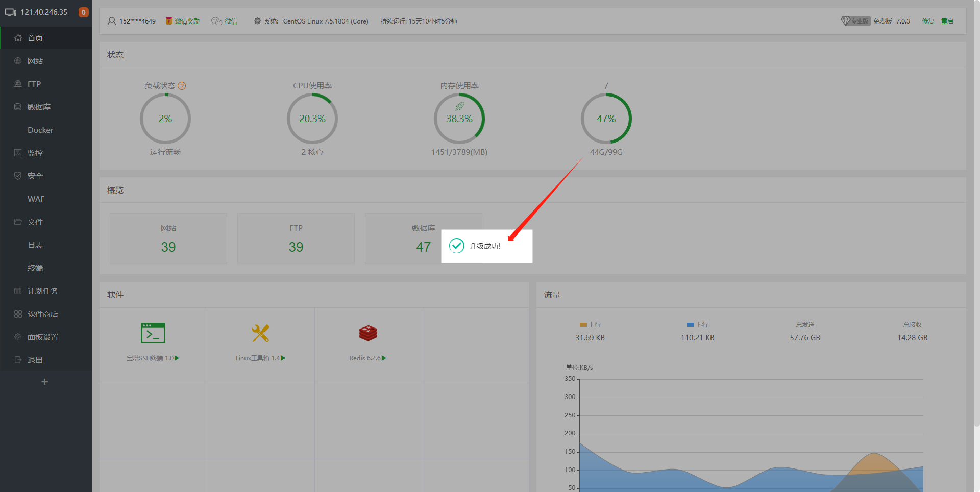The width and height of the screenshot is (980, 492).
Task: Click the orange 0 notification badge
Action: (x=83, y=12)
